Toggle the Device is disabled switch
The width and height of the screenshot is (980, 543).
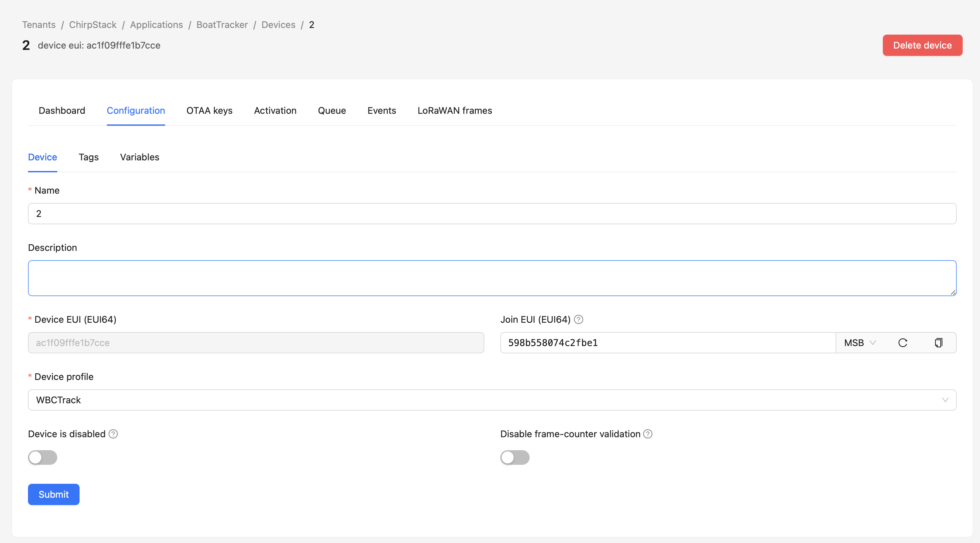tap(43, 457)
